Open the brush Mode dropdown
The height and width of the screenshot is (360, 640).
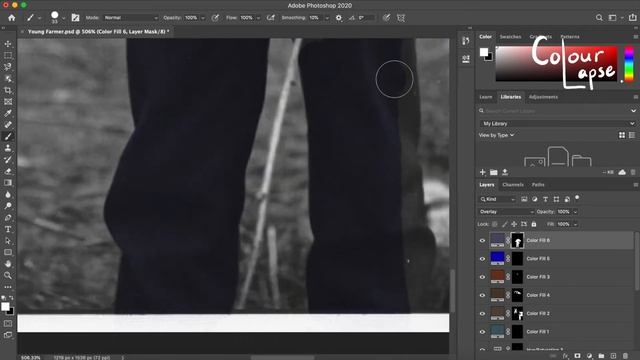coord(131,18)
